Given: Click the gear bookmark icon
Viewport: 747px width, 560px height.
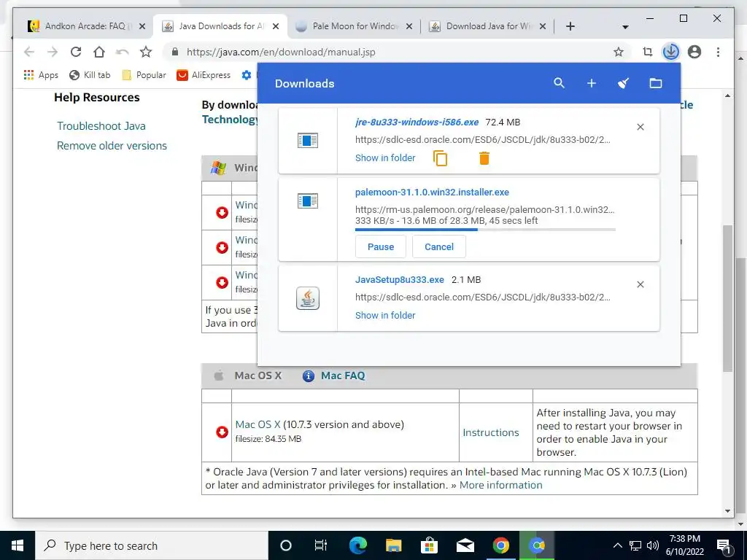Looking at the screenshot, I should pyautogui.click(x=247, y=75).
